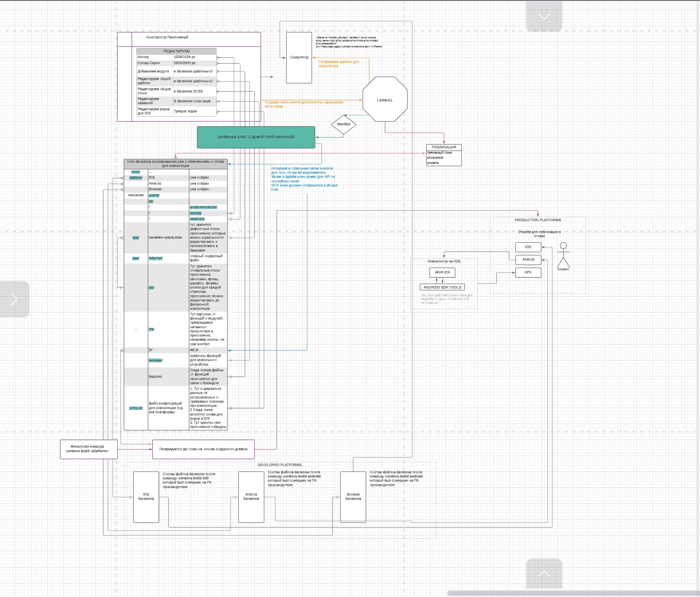Select the icon.png label
The width and height of the screenshot is (700, 597).
click(195, 213)
